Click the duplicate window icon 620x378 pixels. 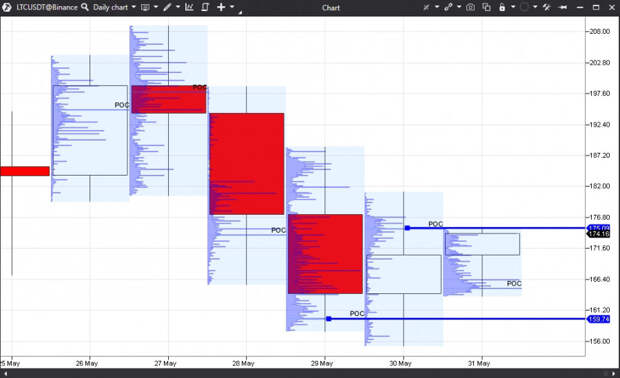click(x=486, y=7)
